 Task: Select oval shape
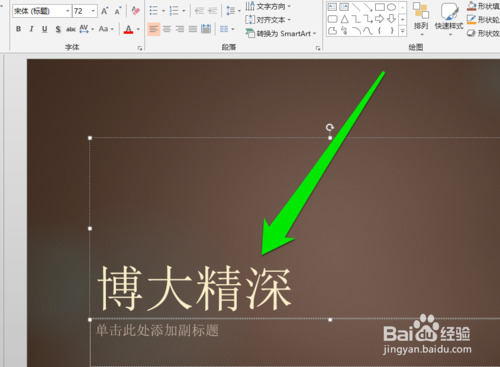[x=392, y=7]
